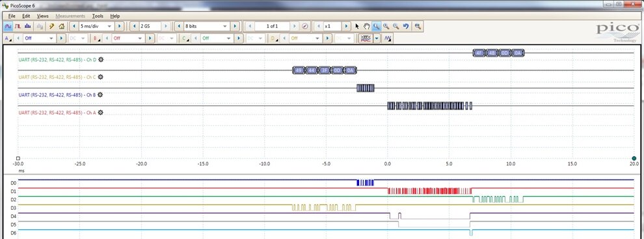The width and height of the screenshot is (644, 239).
Task: Click the auto setup lightning icon
Action: point(52,26)
